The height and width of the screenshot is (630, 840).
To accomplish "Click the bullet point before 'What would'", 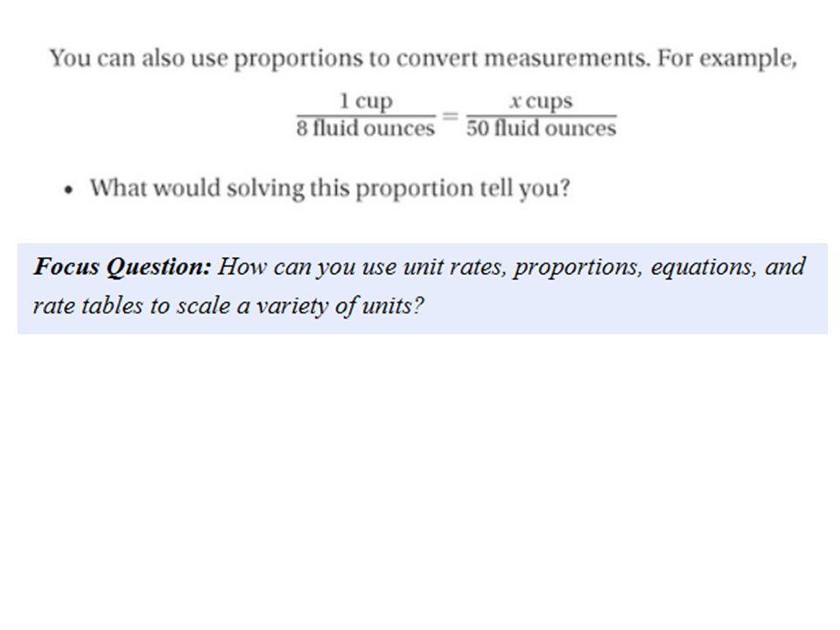I will coord(67,190).
